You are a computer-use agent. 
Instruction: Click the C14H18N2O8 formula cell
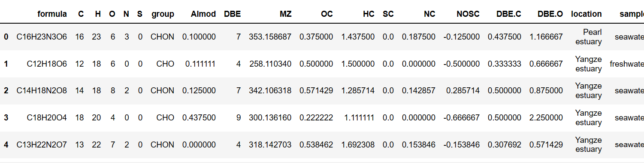coord(42,91)
